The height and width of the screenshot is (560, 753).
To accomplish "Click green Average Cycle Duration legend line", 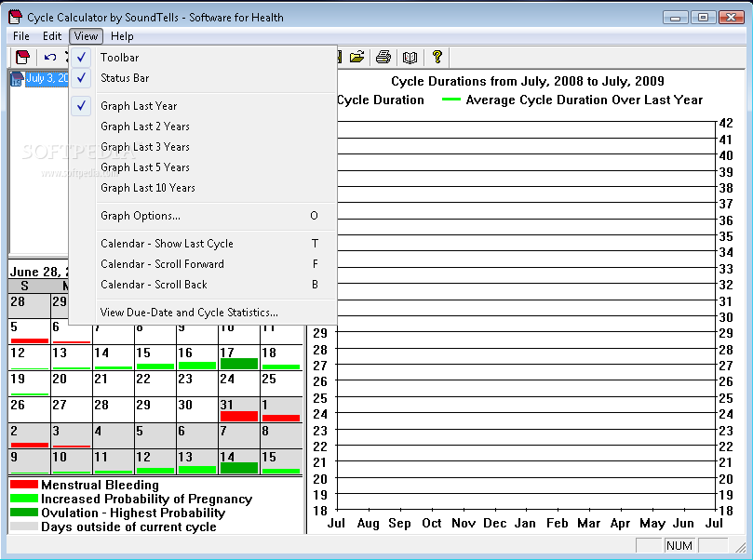I will (x=450, y=100).
